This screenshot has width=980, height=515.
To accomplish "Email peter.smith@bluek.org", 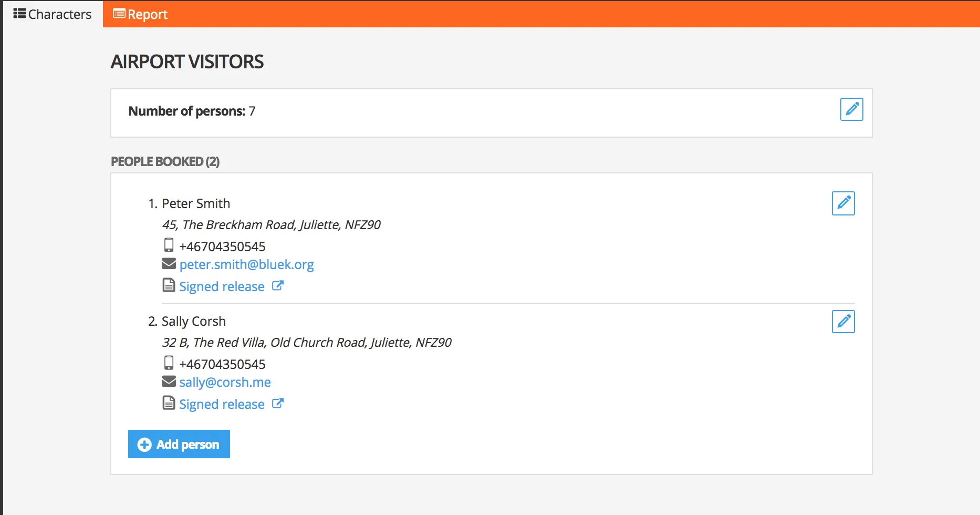I will (x=246, y=264).
